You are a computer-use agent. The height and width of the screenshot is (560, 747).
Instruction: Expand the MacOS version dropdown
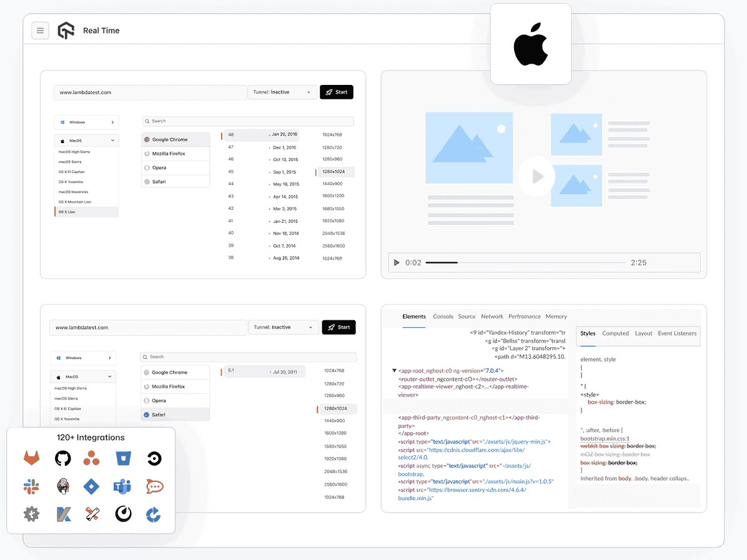pos(86,140)
